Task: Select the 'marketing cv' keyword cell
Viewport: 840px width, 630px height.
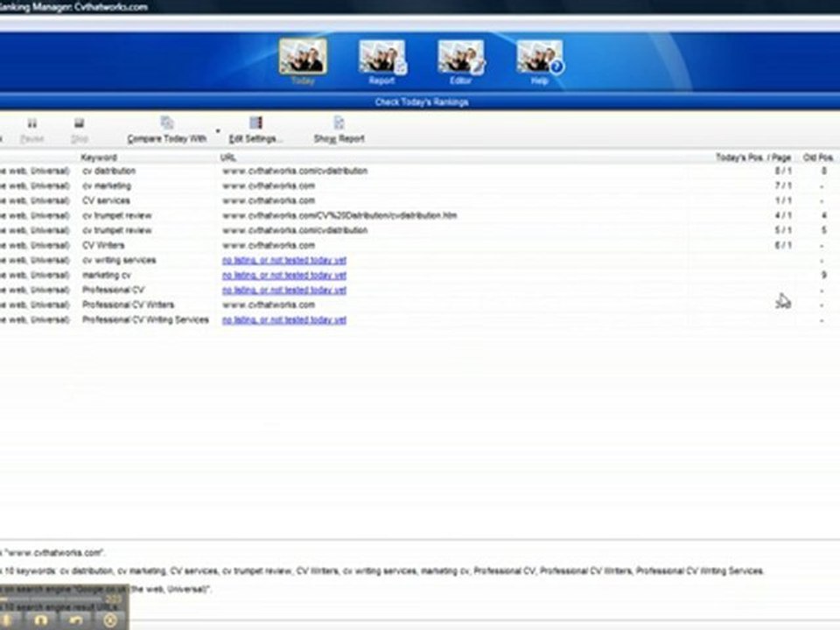Action: (x=106, y=276)
